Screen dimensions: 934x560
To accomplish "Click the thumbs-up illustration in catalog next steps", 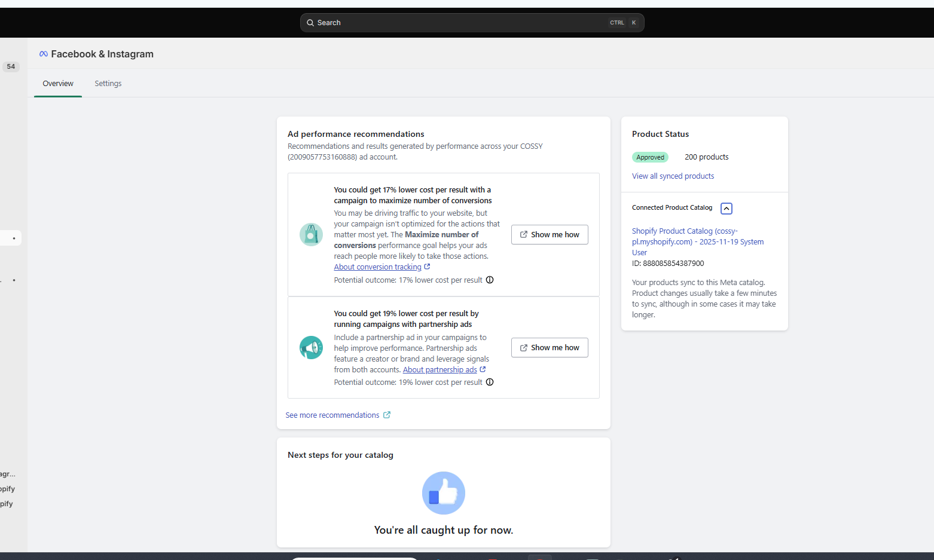I will click(444, 493).
